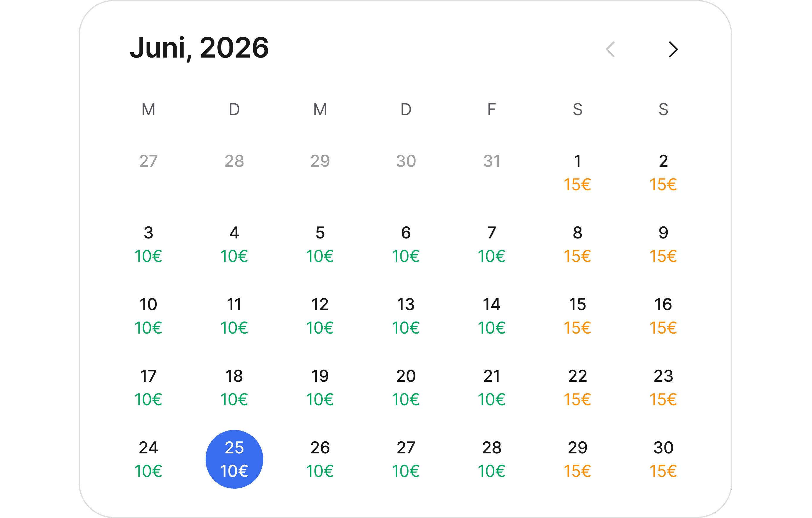Pick June 29 at 15€
812x518 pixels.
click(x=577, y=459)
